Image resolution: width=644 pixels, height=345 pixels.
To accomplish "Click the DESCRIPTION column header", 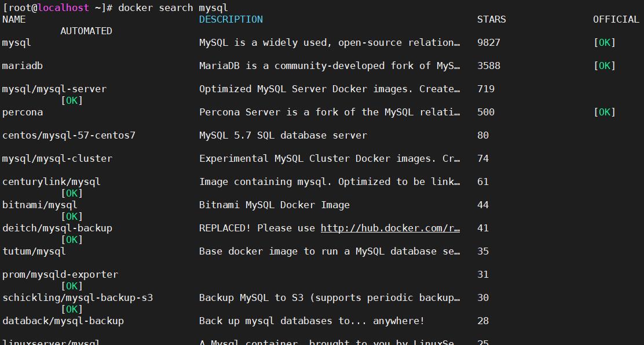I will [231, 19].
